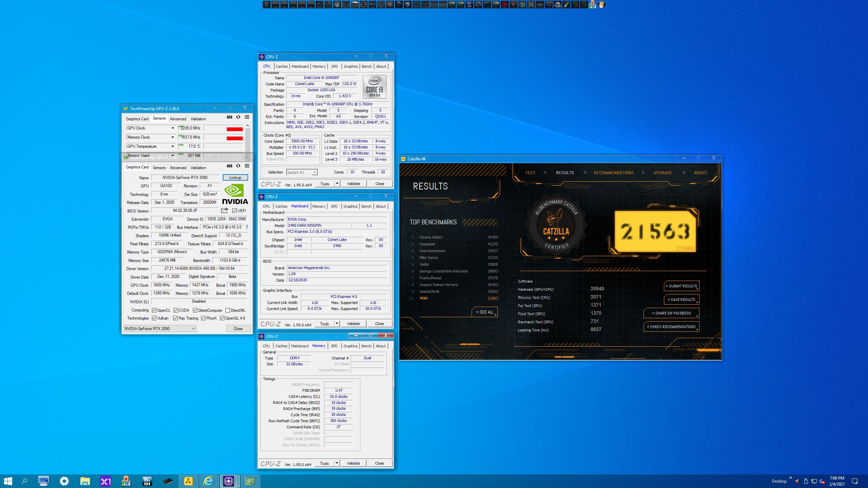This screenshot has width=868, height=488.
Task: Switch to Advanced tab in GPU-Z Graphics Card window
Action: click(178, 168)
